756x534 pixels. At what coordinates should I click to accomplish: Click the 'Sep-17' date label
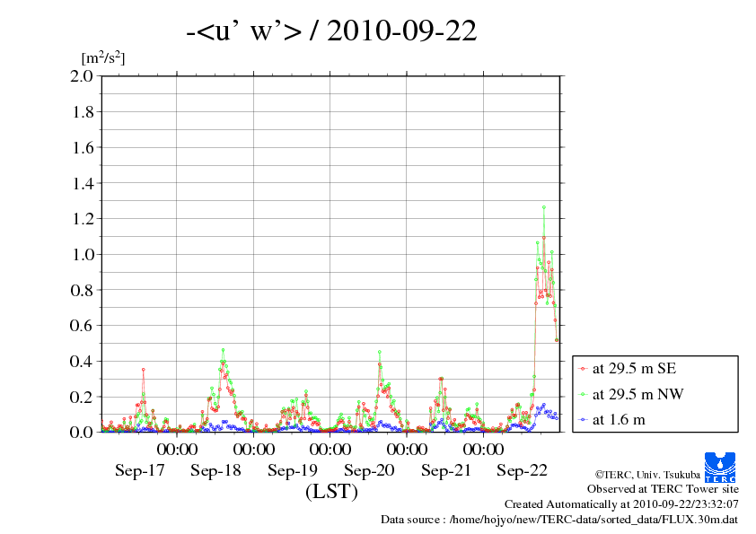pos(140,470)
